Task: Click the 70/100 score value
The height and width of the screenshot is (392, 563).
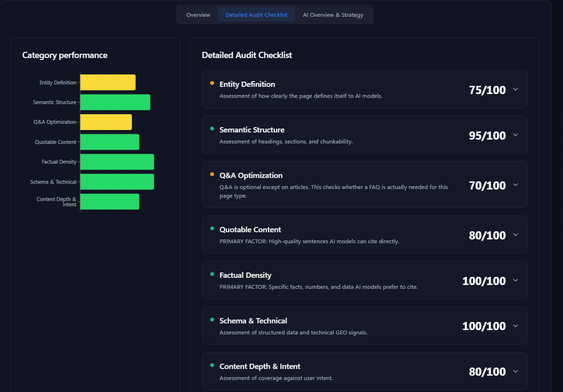Action: point(487,185)
